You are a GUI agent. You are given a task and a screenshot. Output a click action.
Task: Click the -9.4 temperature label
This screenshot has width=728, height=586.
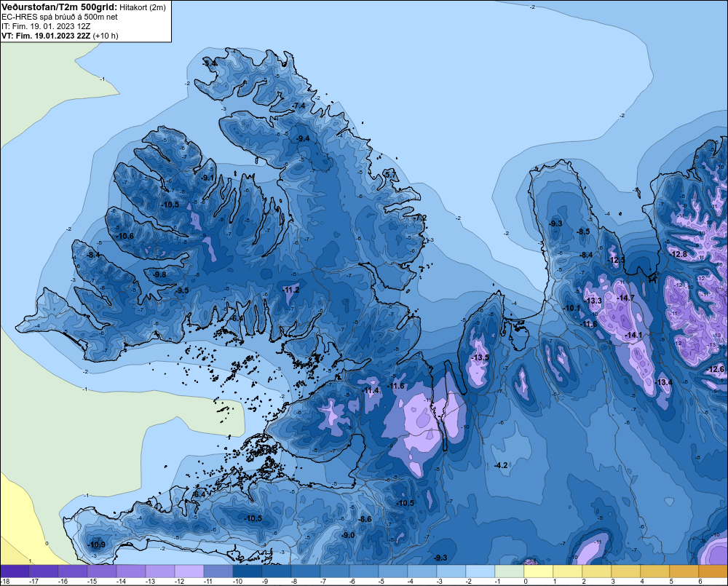(303, 138)
